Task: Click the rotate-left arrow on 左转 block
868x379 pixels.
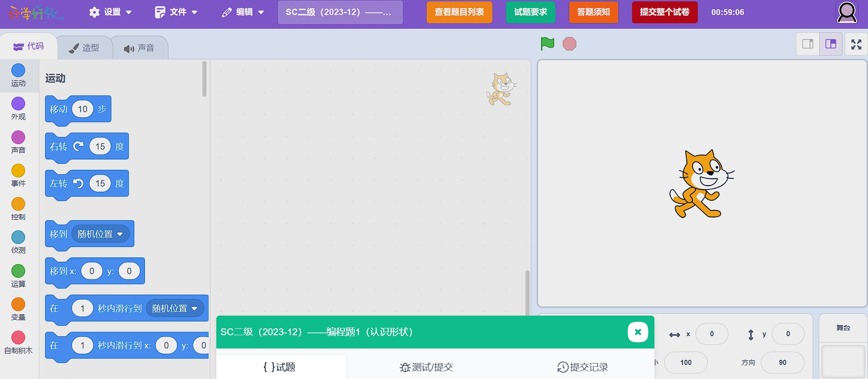Action: pos(78,183)
